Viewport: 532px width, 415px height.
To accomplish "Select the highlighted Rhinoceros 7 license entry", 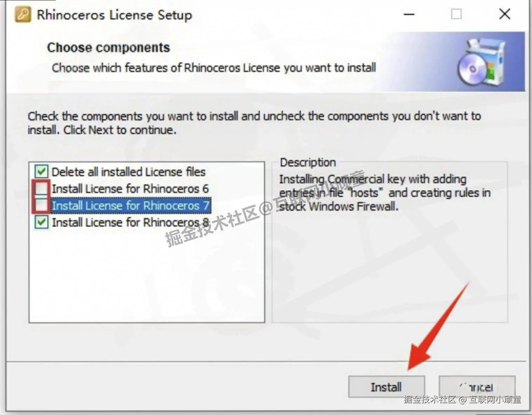I will (131, 205).
